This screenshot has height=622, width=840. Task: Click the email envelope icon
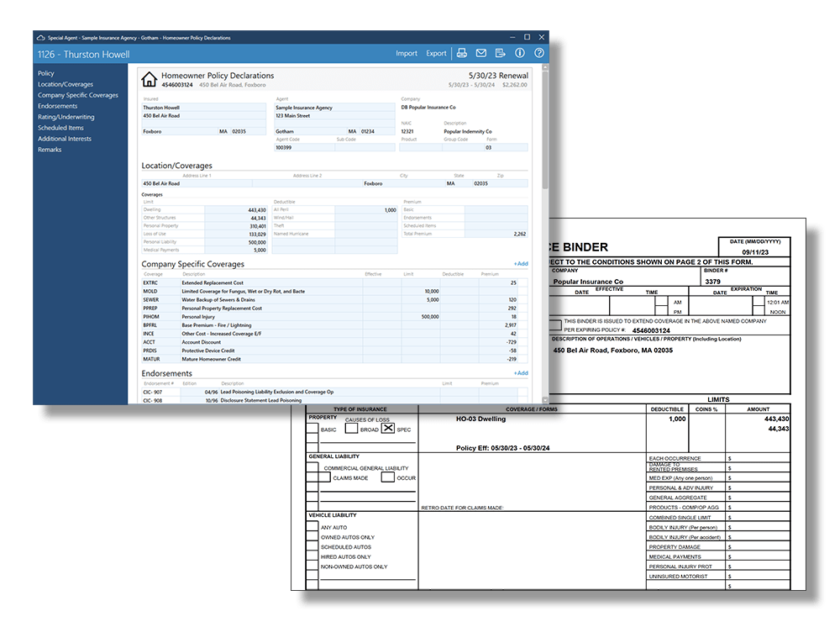(x=481, y=54)
